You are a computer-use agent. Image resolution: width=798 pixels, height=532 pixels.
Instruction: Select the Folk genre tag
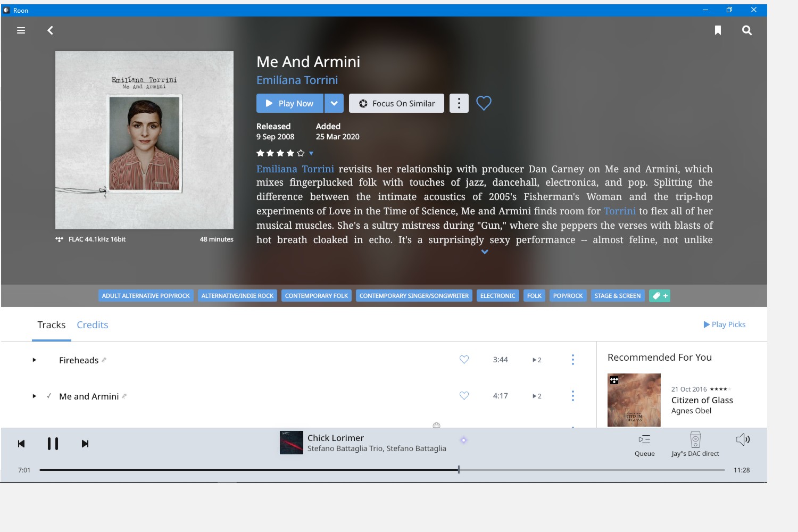point(534,296)
